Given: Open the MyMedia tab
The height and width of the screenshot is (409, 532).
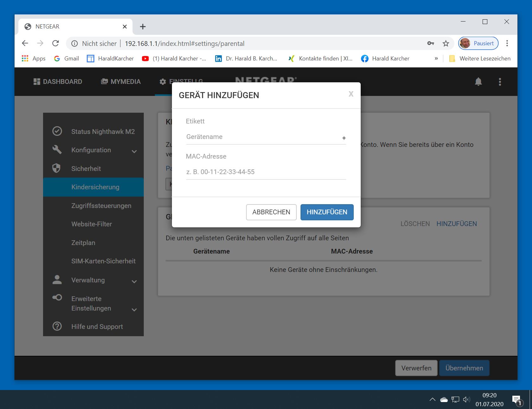Looking at the screenshot, I should coord(121,82).
